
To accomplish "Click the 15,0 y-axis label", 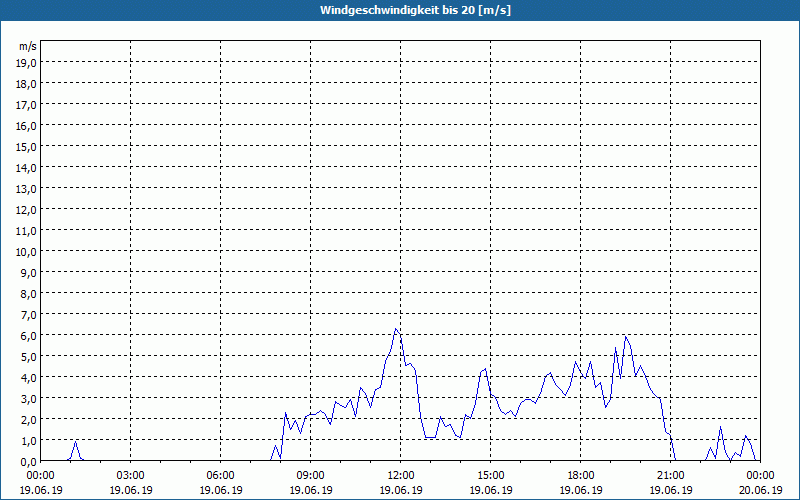I will 27,146.
